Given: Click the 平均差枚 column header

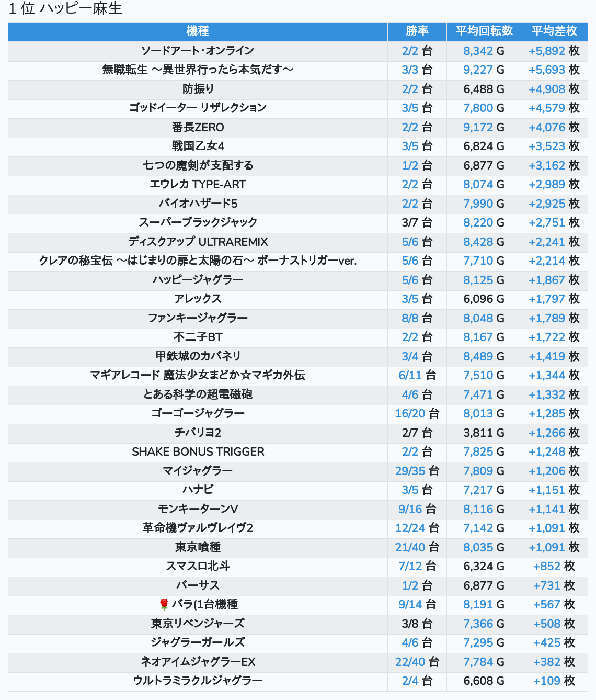Looking at the screenshot, I should click(x=554, y=31).
